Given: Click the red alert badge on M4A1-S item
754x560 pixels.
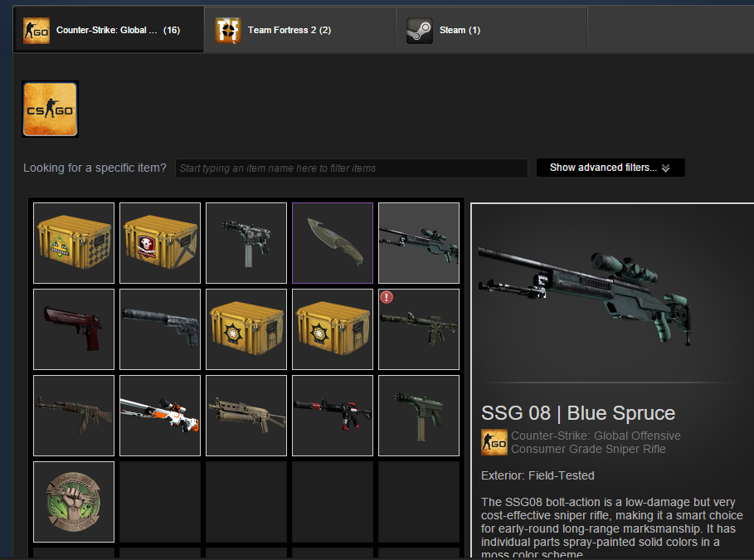Looking at the screenshot, I should (x=387, y=297).
